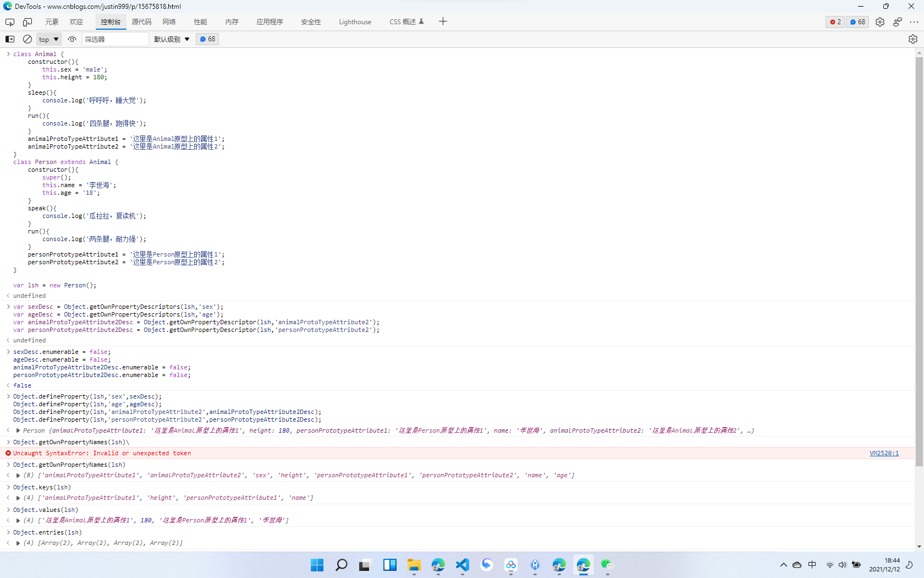Viewport: 924px width, 578px height.
Task: Clear the console with the circle-slash icon
Action: click(27, 39)
